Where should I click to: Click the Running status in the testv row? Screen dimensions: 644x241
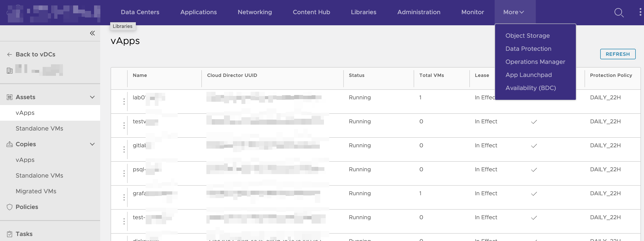pos(359,122)
